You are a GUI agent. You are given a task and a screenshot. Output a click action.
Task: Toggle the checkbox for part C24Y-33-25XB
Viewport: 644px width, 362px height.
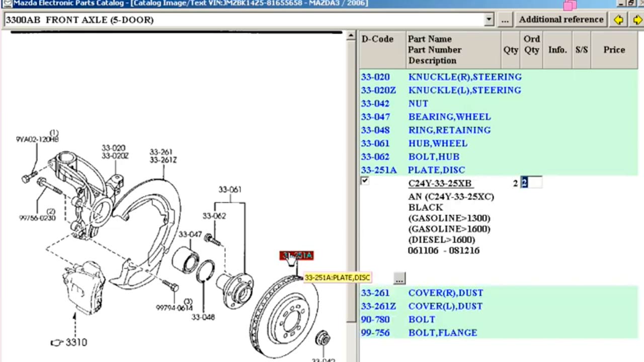tap(365, 181)
